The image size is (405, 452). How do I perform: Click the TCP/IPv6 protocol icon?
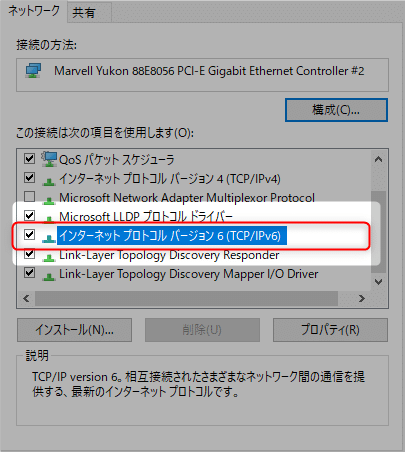tap(49, 238)
